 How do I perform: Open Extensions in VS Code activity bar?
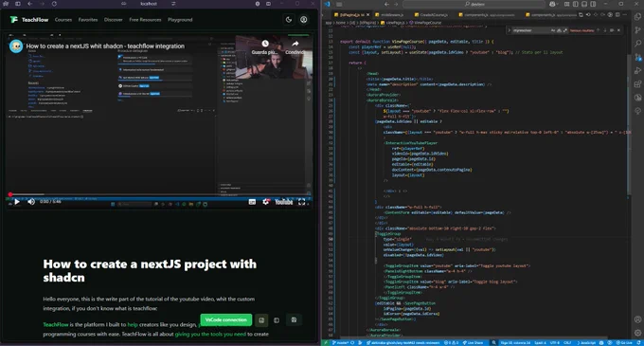tap(637, 84)
